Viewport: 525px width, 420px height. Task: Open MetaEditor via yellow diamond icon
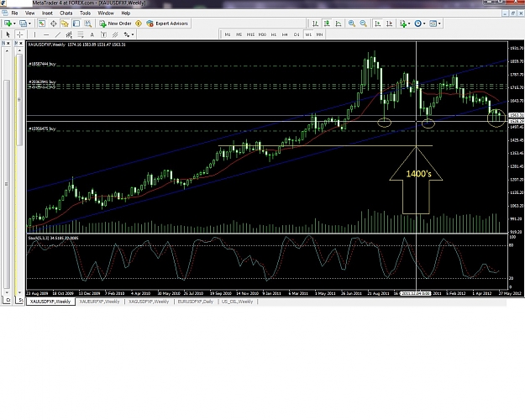pyautogui.click(x=139, y=24)
